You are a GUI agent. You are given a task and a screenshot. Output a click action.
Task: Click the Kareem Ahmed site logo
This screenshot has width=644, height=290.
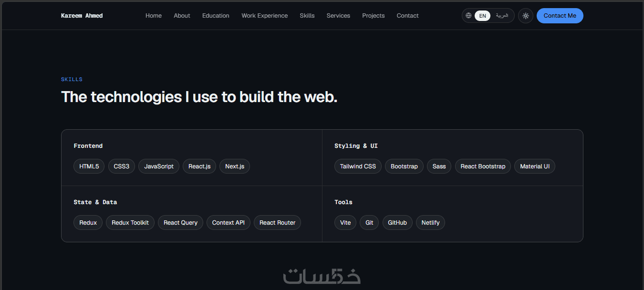[82, 16]
